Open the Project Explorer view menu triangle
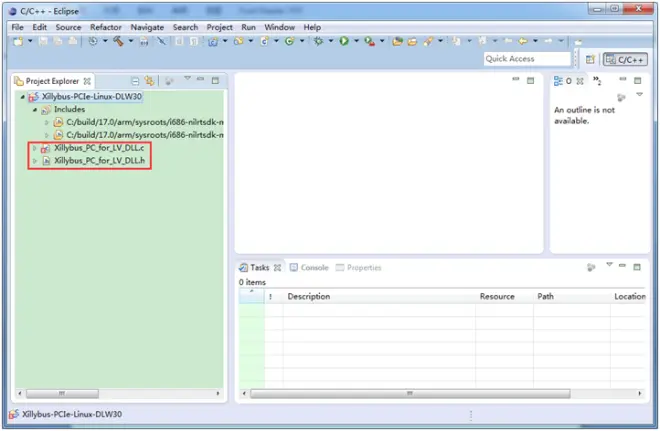This screenshot has height=431, width=660. [187, 78]
